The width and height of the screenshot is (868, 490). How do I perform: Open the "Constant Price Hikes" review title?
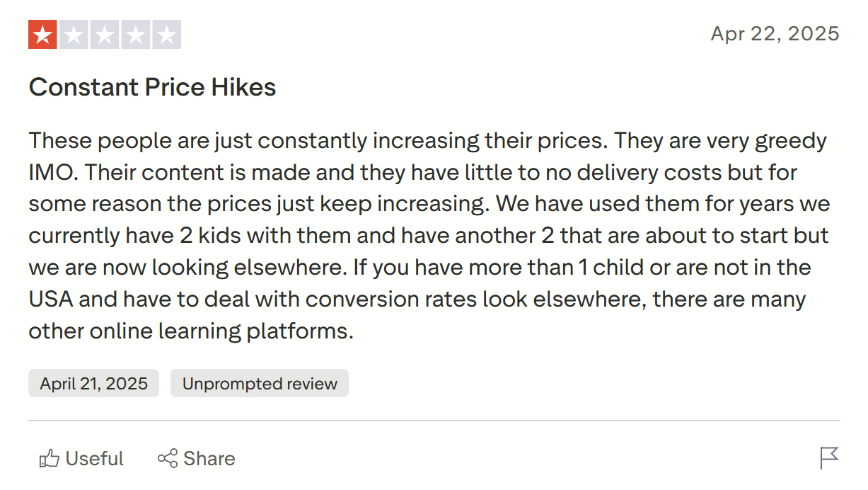coord(152,87)
